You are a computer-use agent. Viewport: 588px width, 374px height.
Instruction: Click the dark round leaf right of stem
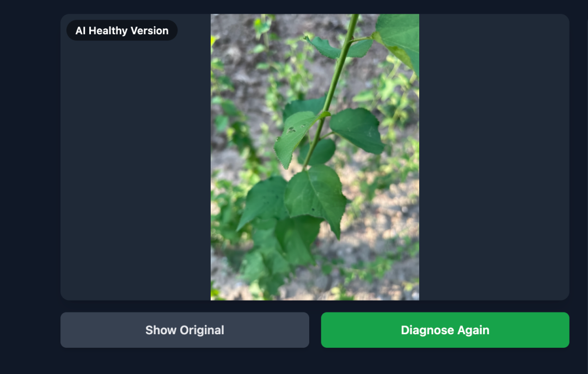click(x=357, y=130)
